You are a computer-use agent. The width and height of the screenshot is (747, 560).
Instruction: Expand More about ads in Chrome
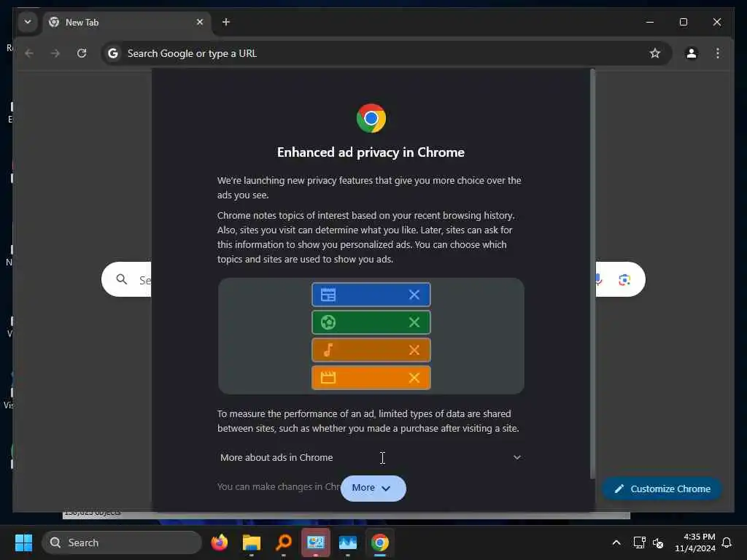371,458
